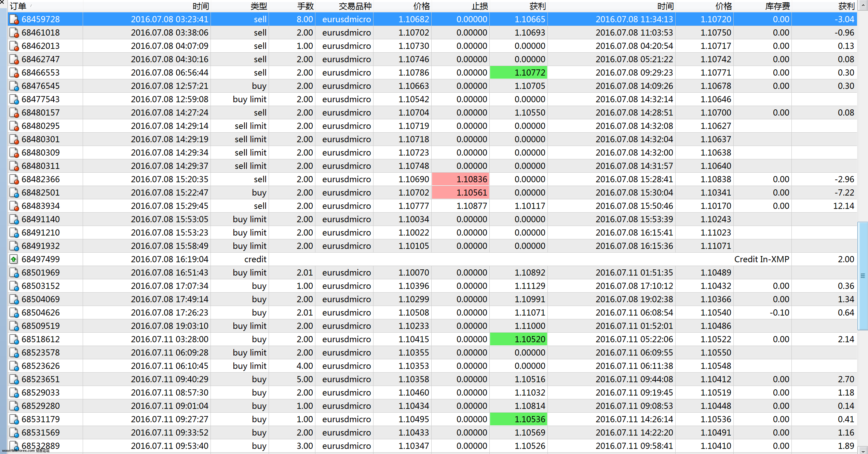Select order number 68504626
Viewport: 868px width, 454px height.
tap(41, 313)
